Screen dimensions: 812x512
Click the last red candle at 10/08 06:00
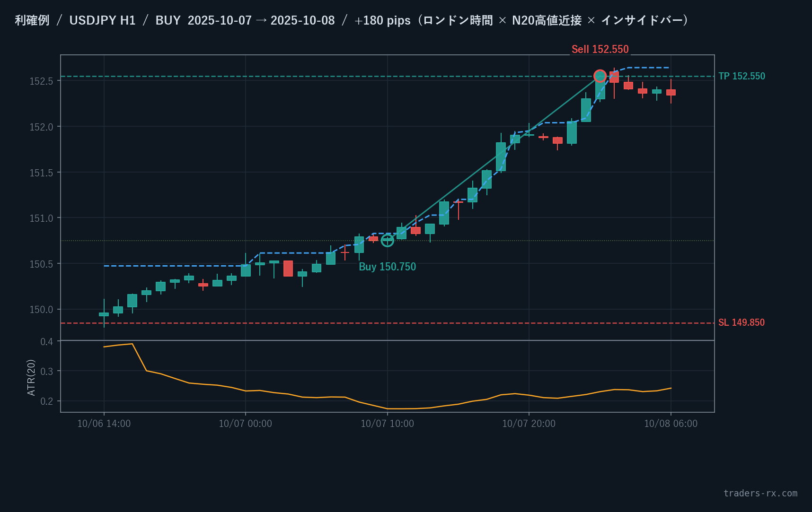671,92
